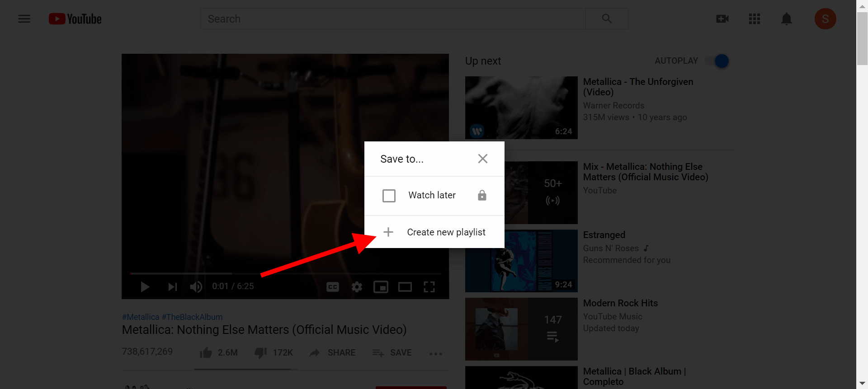Click Guns N' Roses channel name
Image resolution: width=868 pixels, height=389 pixels.
tap(611, 248)
